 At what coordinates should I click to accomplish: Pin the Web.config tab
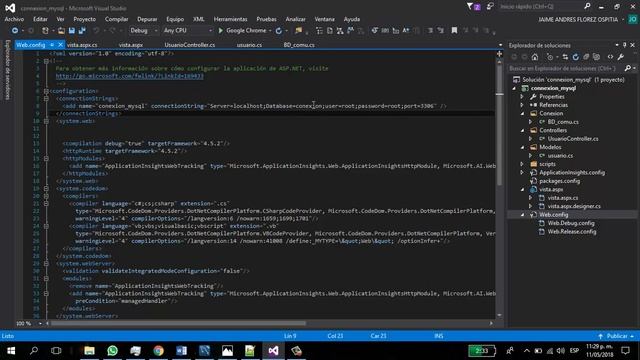(52, 45)
